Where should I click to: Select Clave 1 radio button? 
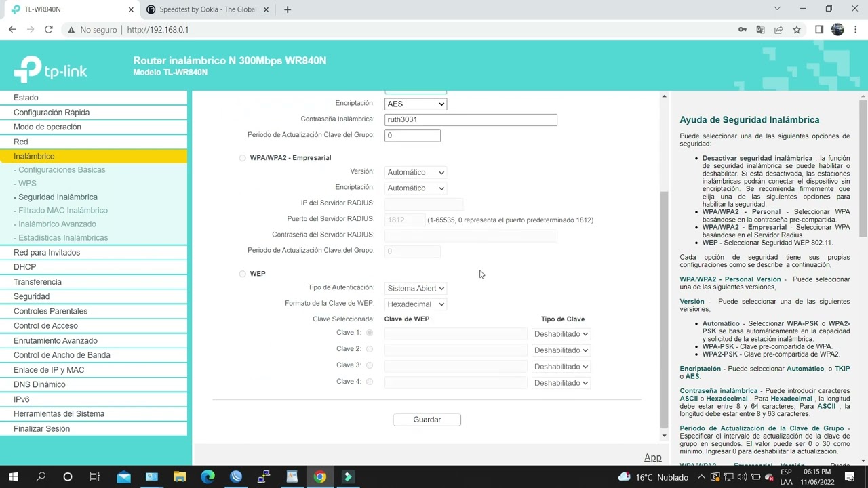point(370,333)
